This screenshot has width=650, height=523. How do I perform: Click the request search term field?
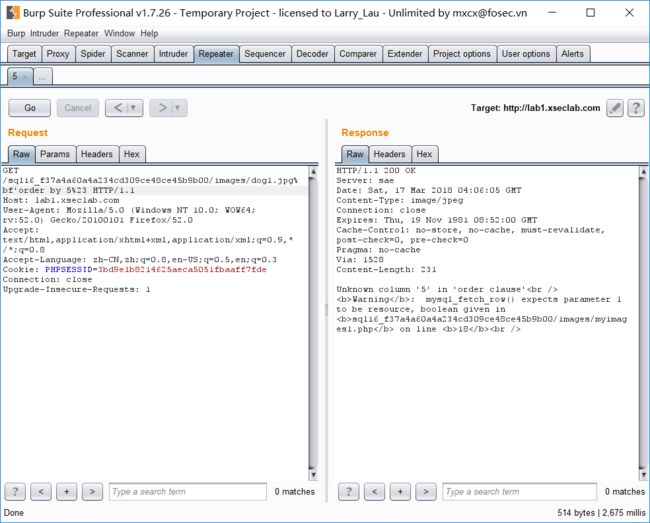point(188,492)
